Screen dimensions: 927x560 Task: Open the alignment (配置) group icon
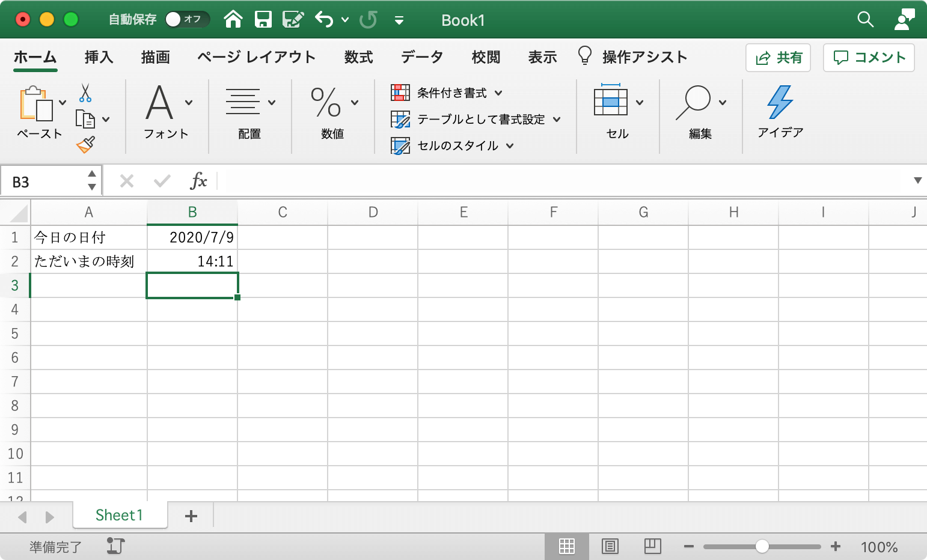point(243,102)
